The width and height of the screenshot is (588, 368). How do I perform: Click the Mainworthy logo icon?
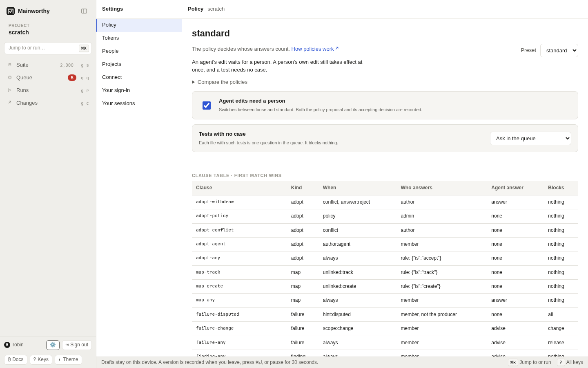11,11
